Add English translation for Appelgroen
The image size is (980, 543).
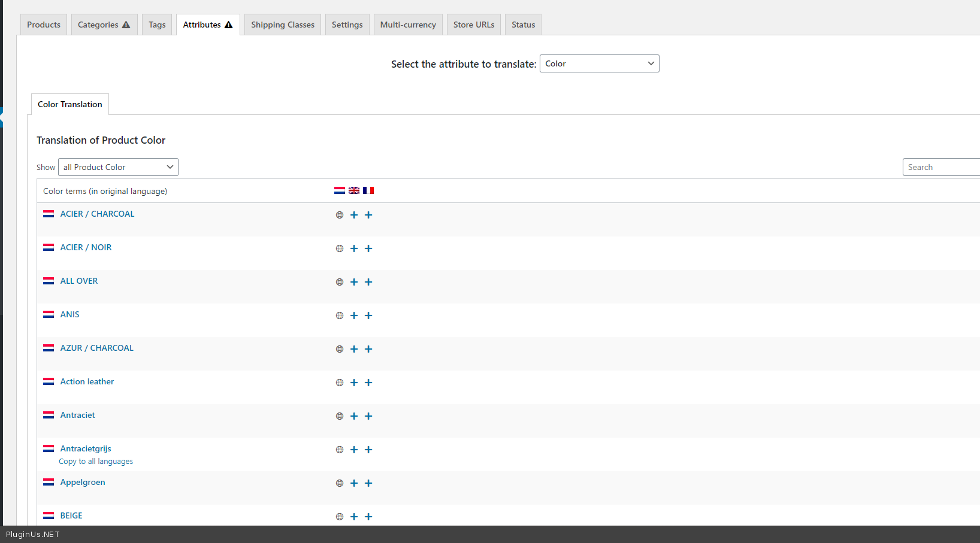[354, 483]
